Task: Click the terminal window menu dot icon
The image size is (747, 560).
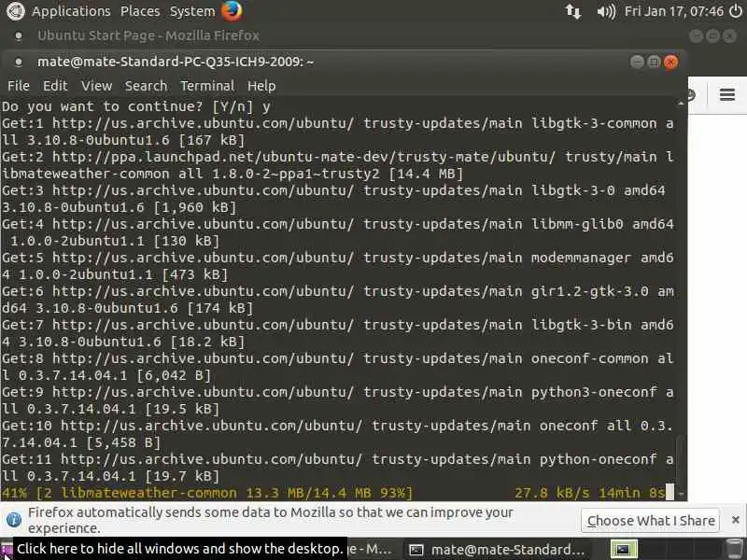Action: 19,62
